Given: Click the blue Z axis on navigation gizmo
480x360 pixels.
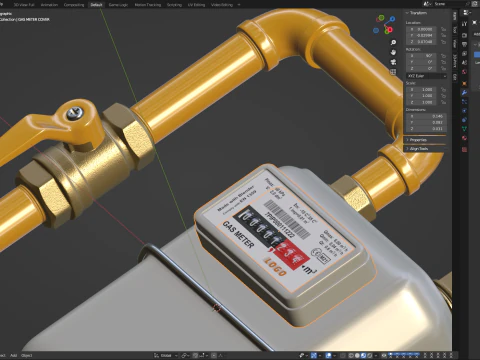Looking at the screenshot, I should point(392,19).
